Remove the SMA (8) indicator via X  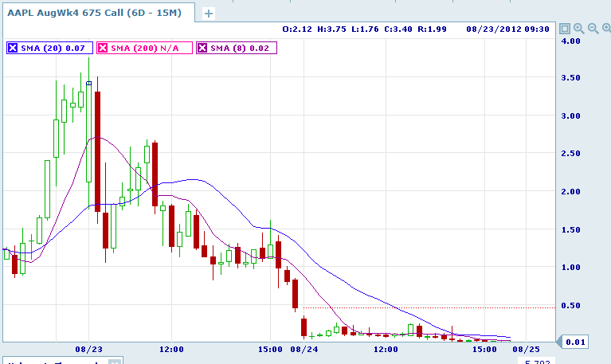tap(203, 49)
